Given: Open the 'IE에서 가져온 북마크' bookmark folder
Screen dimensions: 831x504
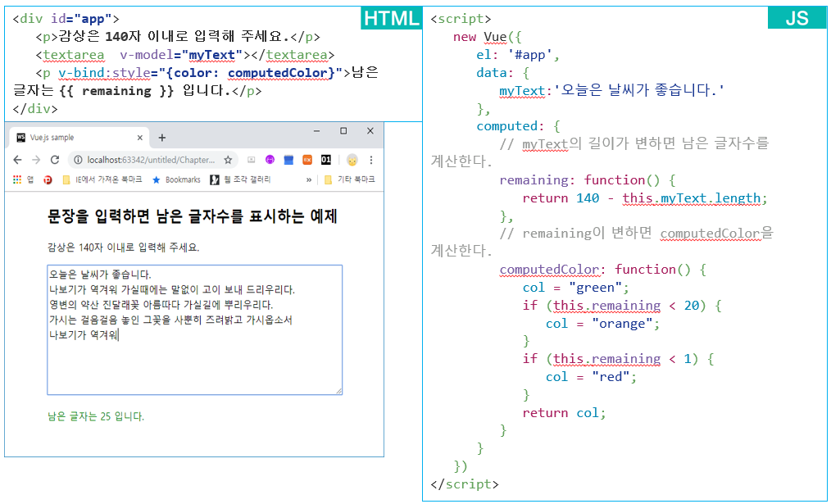Looking at the screenshot, I should (102, 180).
